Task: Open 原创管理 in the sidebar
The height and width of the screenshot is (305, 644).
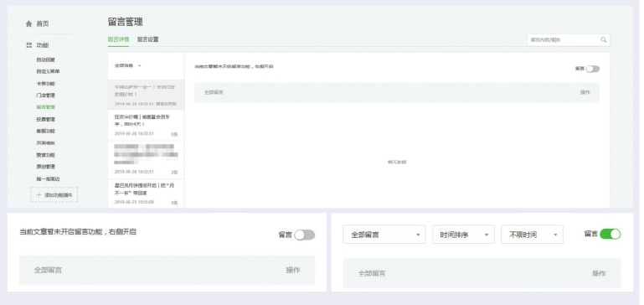Action: pyautogui.click(x=45, y=167)
